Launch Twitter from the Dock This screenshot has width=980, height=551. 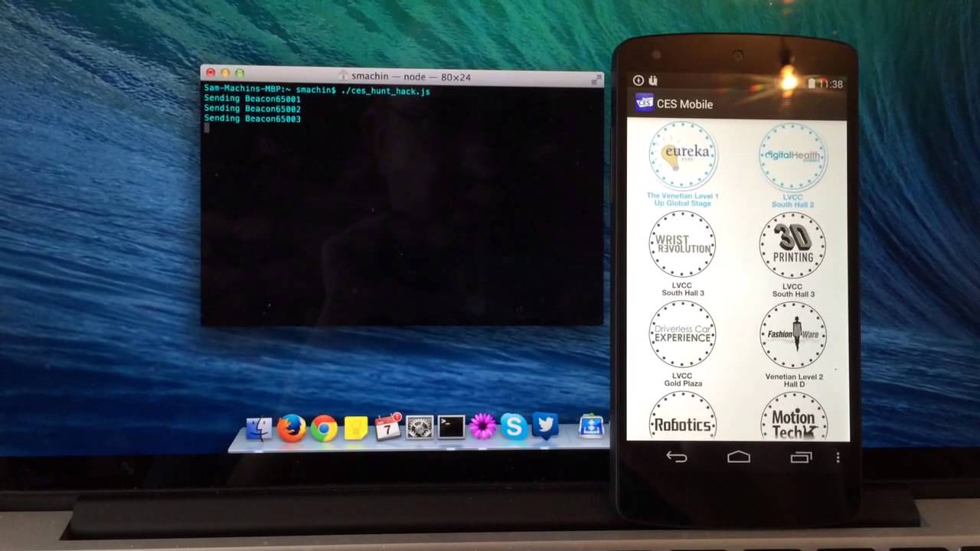click(x=545, y=425)
